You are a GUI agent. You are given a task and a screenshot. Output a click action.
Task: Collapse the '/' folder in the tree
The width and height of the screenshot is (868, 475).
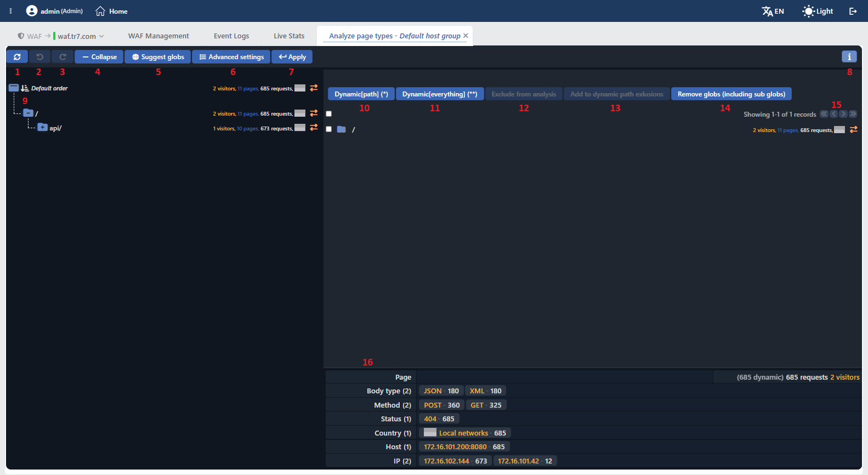(x=28, y=113)
